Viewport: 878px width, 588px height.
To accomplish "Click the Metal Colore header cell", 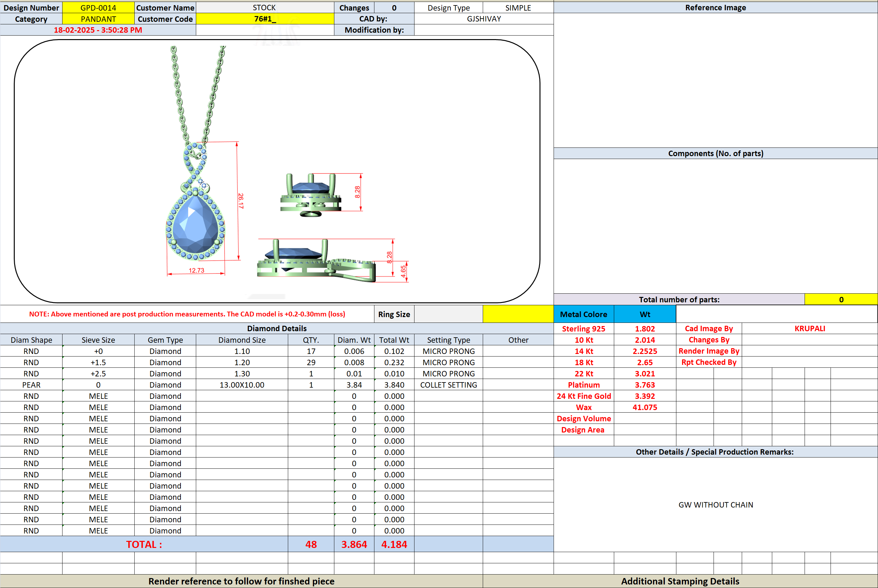I will click(x=584, y=314).
